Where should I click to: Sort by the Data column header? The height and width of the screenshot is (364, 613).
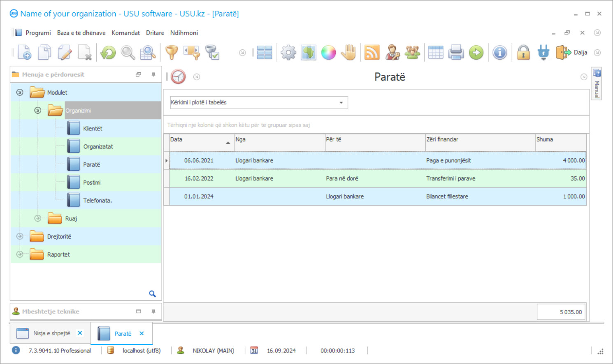pyautogui.click(x=202, y=143)
